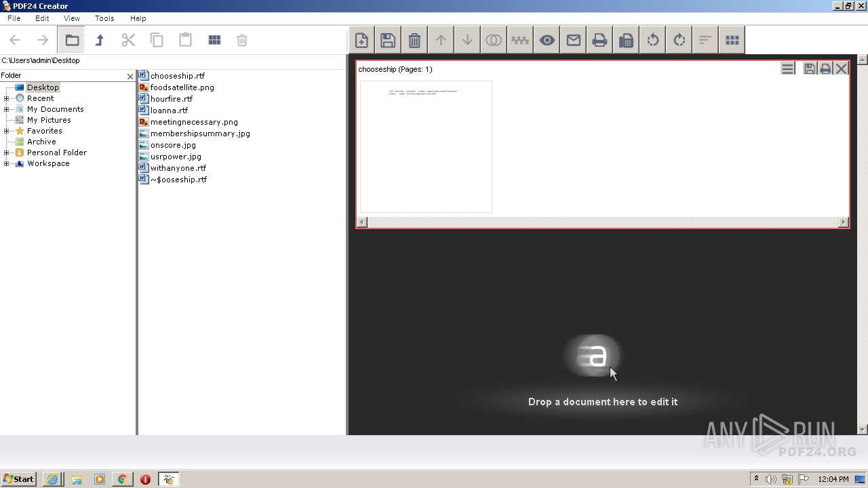The width and height of the screenshot is (868, 488).
Task: Change page thumbnail grid view
Action: pos(732,40)
